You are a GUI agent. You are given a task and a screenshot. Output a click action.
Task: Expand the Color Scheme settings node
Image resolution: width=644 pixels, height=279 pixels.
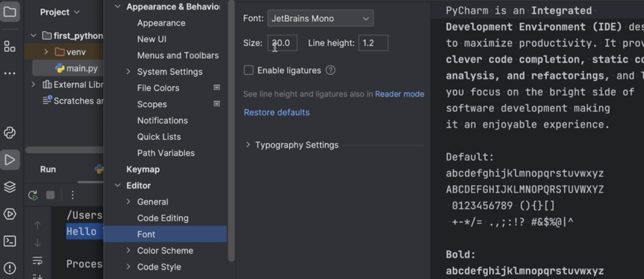coord(128,251)
